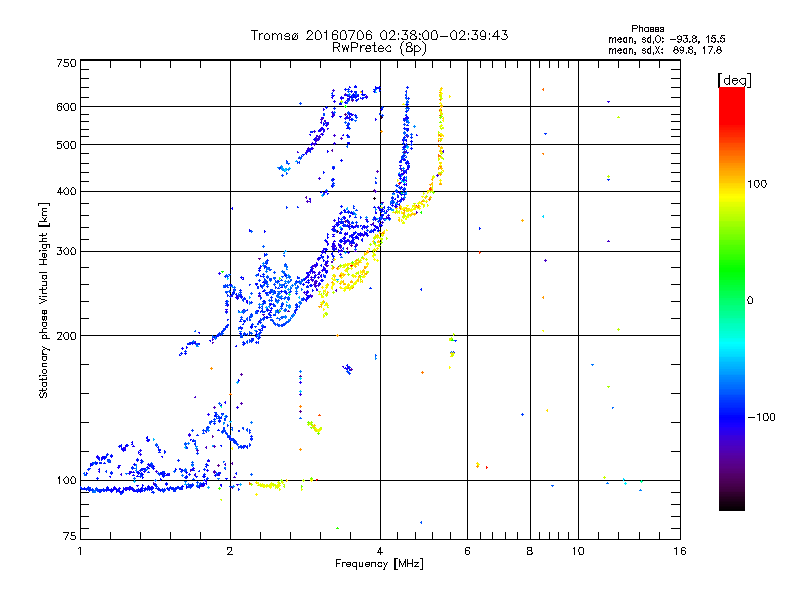Viewport: 800px width, 600px height.
Task: Click the 'Frequency [MHz]' x-axis label
Action: click(x=379, y=563)
